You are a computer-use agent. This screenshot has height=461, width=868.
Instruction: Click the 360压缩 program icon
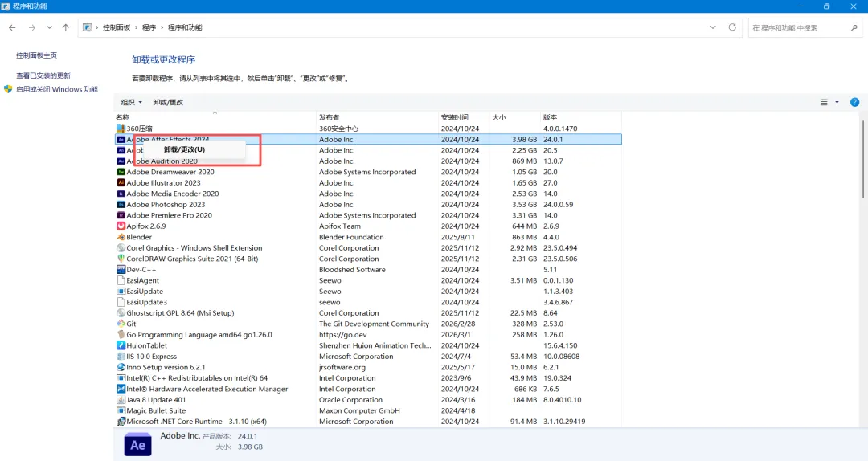point(121,129)
